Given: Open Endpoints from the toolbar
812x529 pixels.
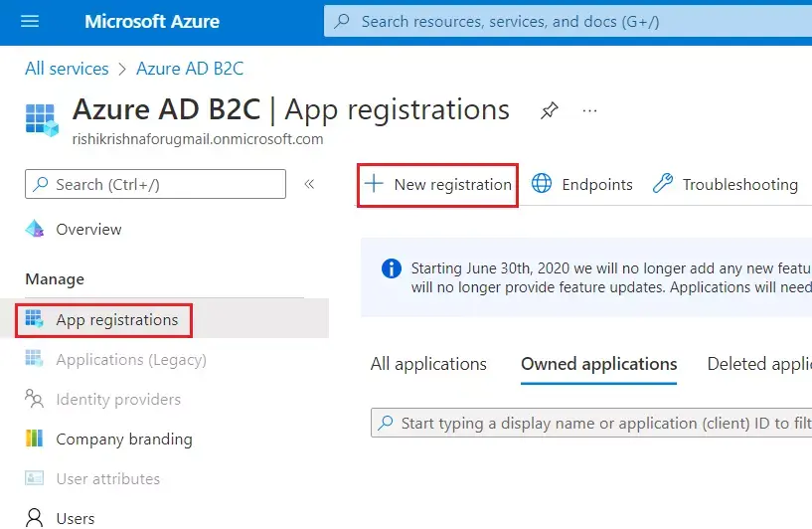Looking at the screenshot, I should pos(582,184).
